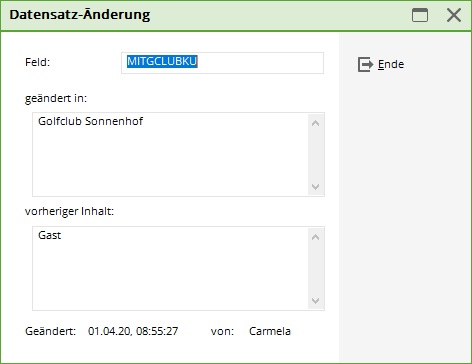This screenshot has height=364, width=472.
Task: Click the 'Feld:' label
Action: (x=37, y=62)
